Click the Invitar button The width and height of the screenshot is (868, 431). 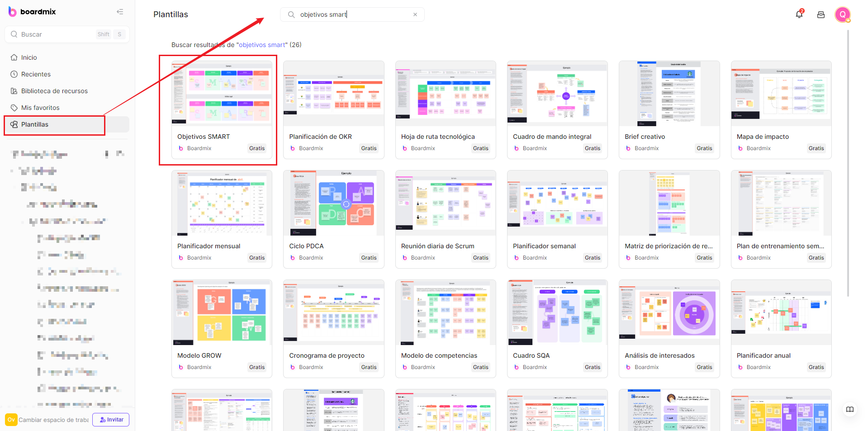pos(111,420)
